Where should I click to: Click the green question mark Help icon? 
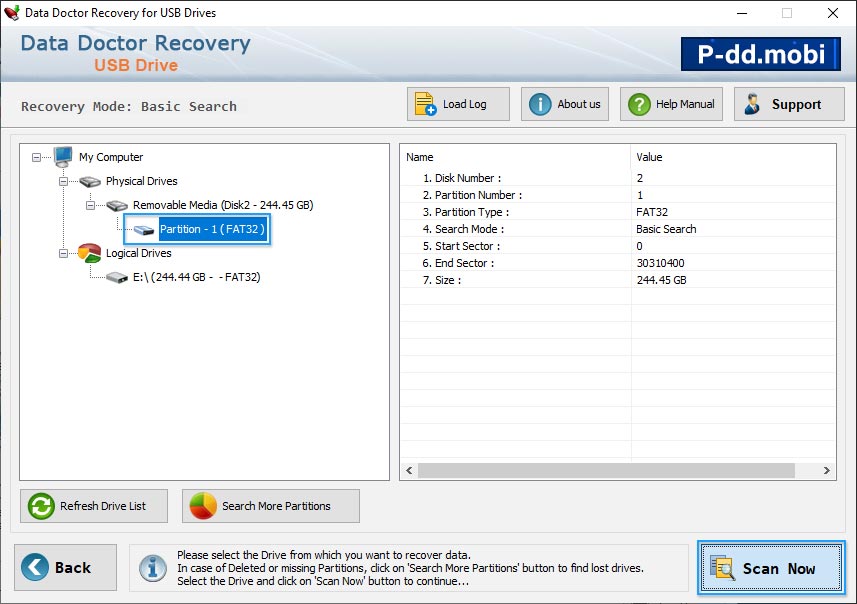click(639, 104)
